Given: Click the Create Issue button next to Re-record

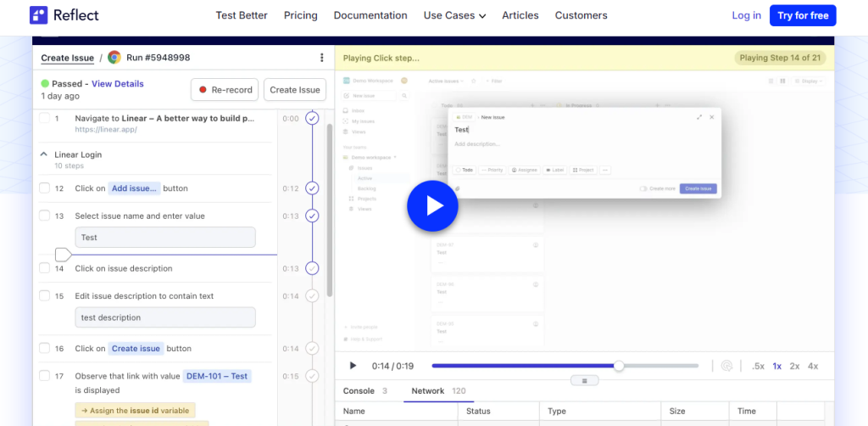Looking at the screenshot, I should tap(295, 90).
